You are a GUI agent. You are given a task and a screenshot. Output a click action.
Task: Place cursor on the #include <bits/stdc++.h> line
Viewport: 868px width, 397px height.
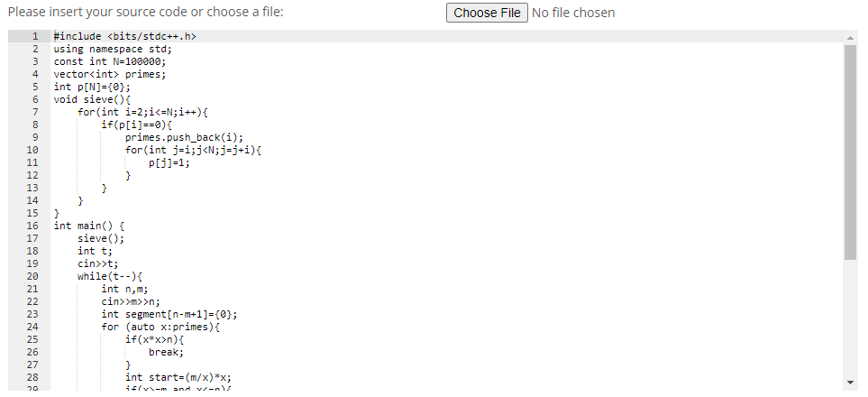pos(124,37)
